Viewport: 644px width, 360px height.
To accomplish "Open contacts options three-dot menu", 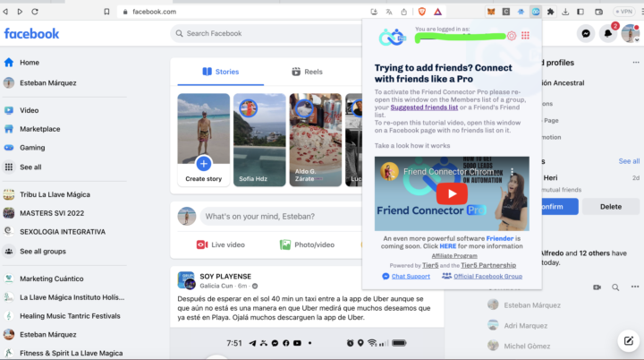I will click(x=635, y=287).
